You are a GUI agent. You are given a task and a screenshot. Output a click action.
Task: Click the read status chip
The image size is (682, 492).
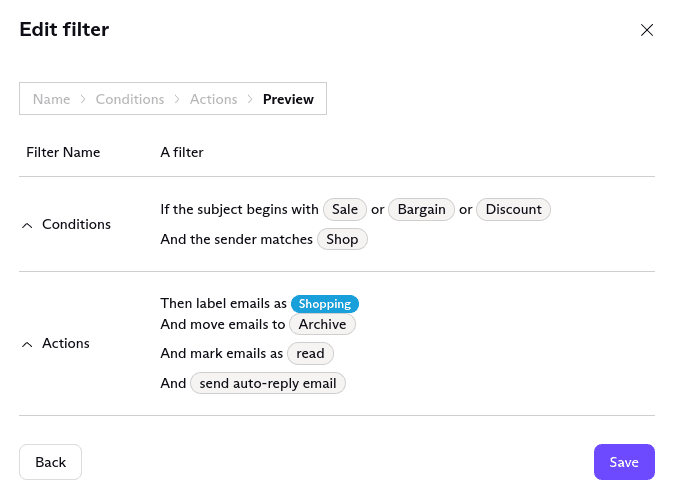(310, 353)
